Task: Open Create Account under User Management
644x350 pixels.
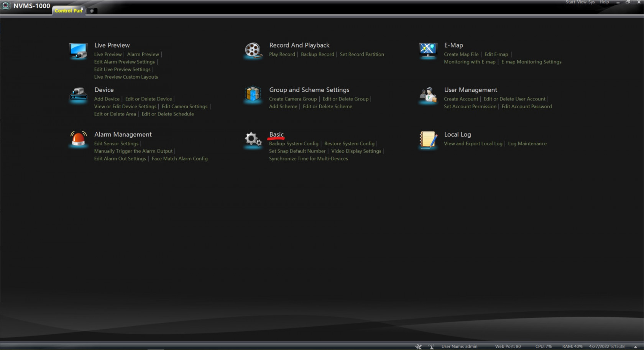Action: click(461, 99)
